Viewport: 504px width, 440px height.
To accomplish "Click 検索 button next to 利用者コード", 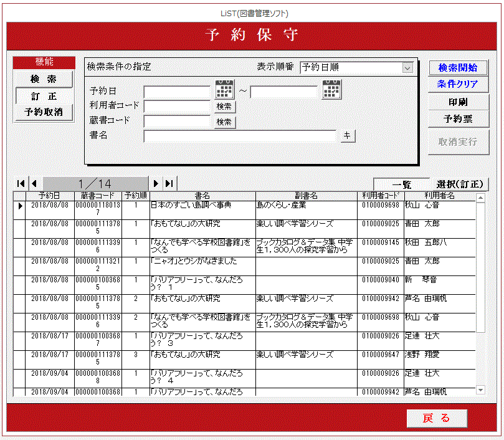I will 224,107.
